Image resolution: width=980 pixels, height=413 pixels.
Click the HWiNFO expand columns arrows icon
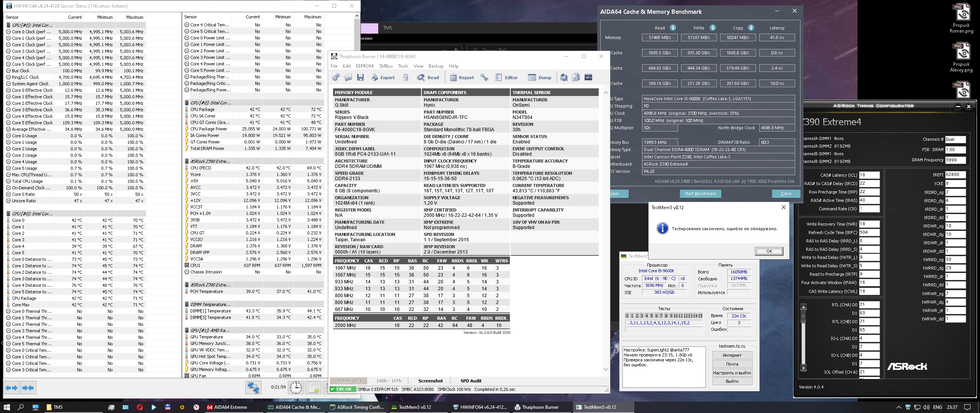tap(11, 388)
